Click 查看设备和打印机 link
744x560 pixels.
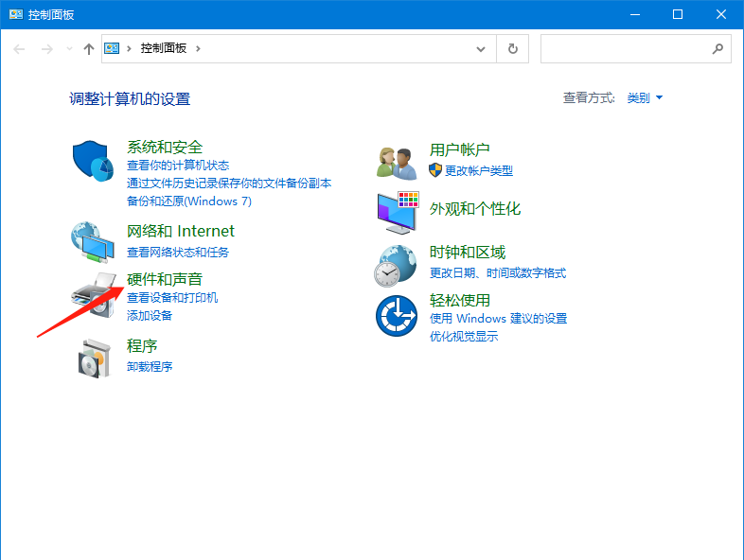(172, 297)
